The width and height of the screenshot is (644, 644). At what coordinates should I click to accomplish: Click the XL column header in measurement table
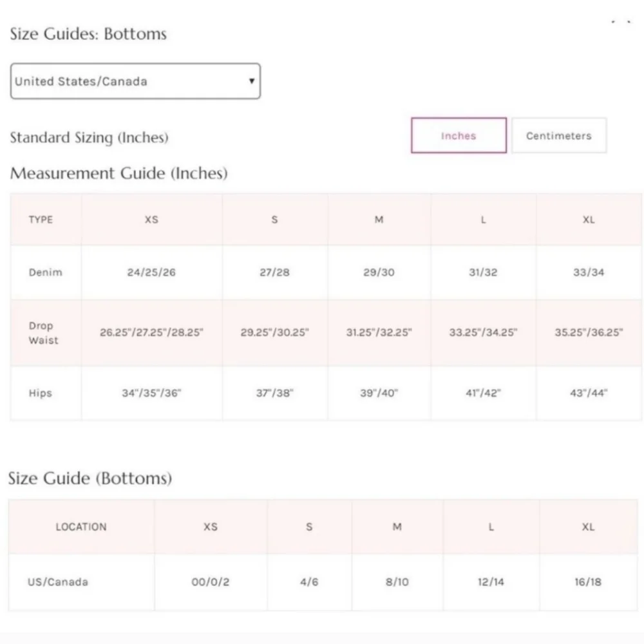tap(589, 220)
